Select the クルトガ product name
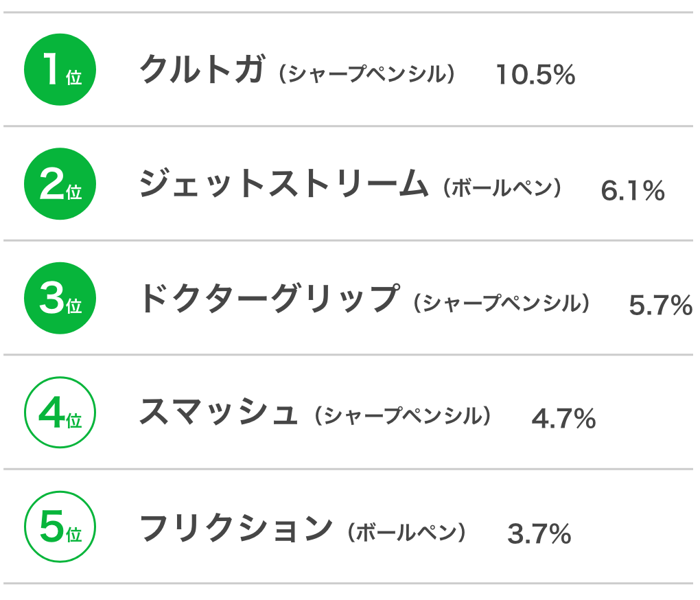The height and width of the screenshot is (600, 700). [202, 69]
